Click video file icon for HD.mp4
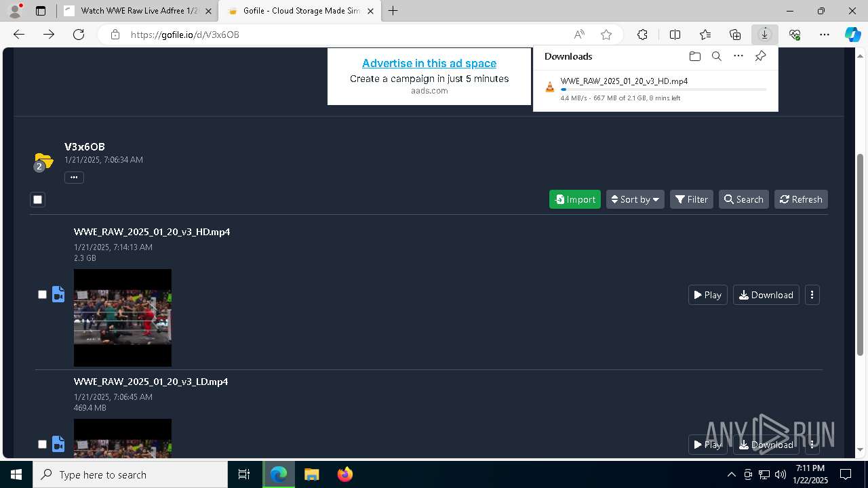The image size is (868, 488). [x=58, y=294]
